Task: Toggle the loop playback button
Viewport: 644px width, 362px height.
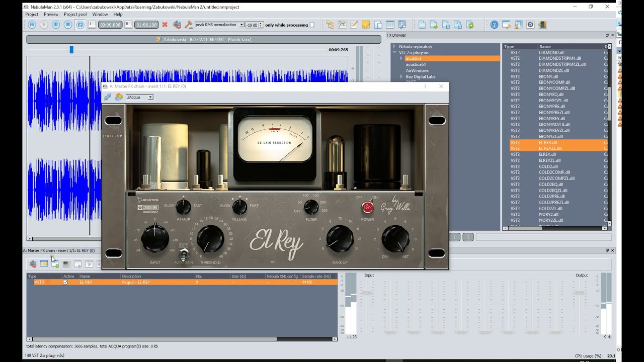Action: (80, 25)
